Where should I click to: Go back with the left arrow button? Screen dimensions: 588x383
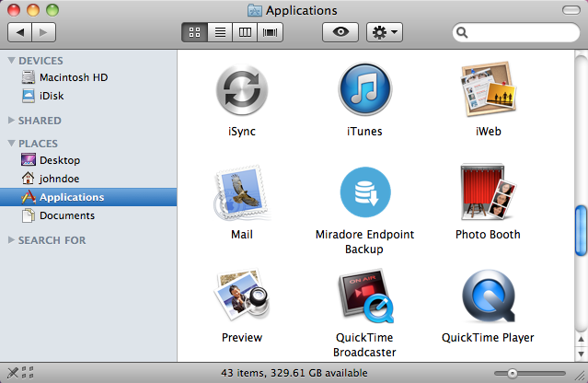point(20,32)
